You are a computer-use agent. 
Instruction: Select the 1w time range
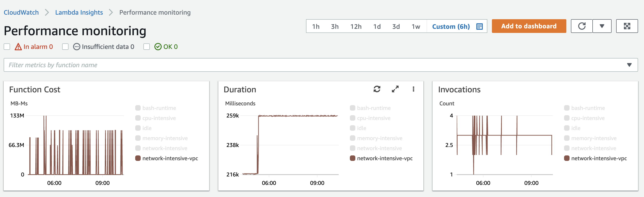coord(416,27)
